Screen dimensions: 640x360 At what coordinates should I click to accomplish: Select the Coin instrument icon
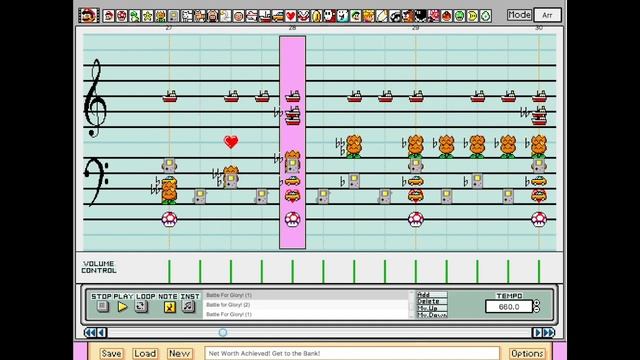pos(317,16)
